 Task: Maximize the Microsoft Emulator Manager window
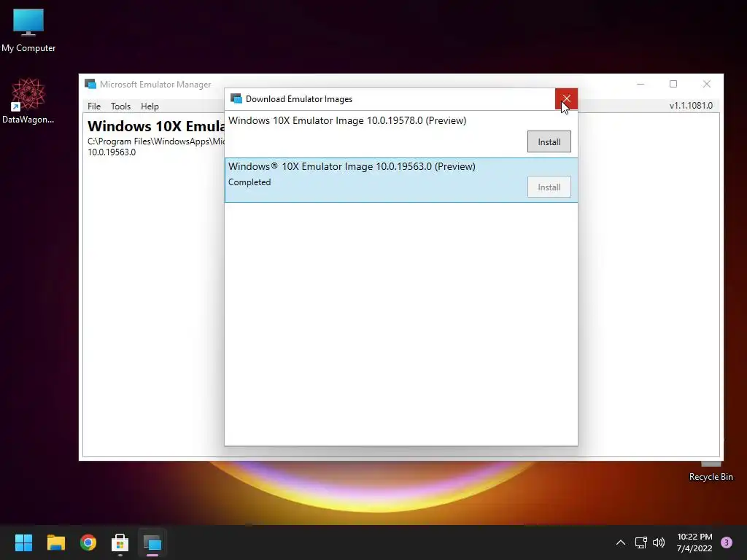(673, 85)
